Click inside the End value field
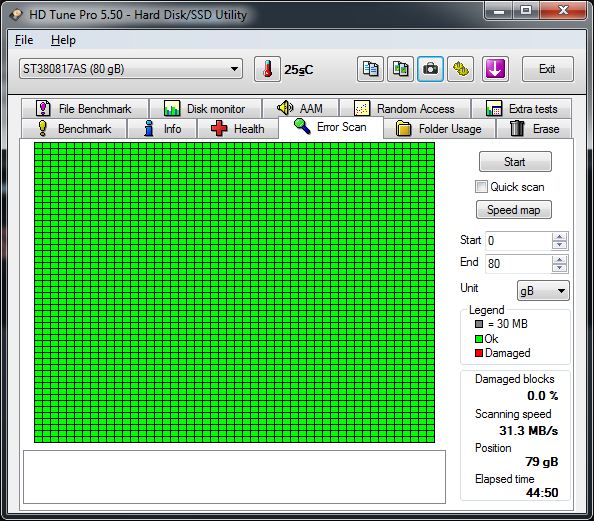 [x=518, y=263]
